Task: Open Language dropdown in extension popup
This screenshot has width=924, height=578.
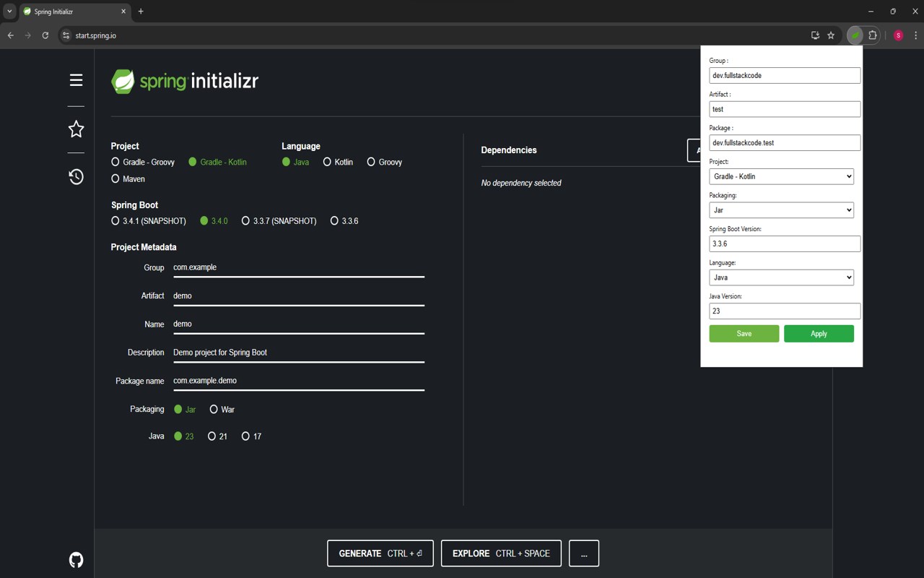Action: (x=782, y=277)
